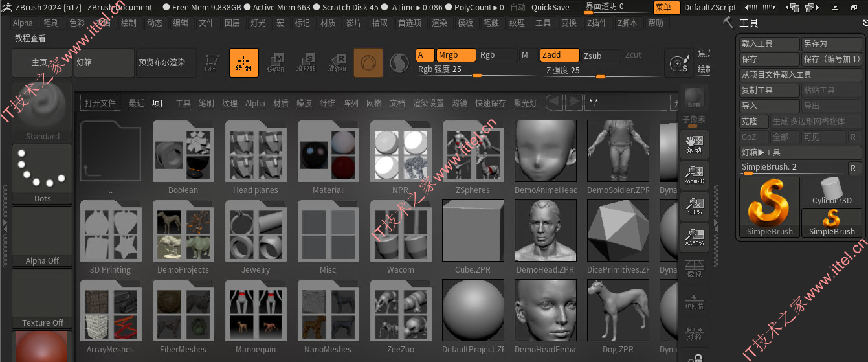
Task: Select the Rotate (旋转轴) gizmo icon
Action: 337,63
